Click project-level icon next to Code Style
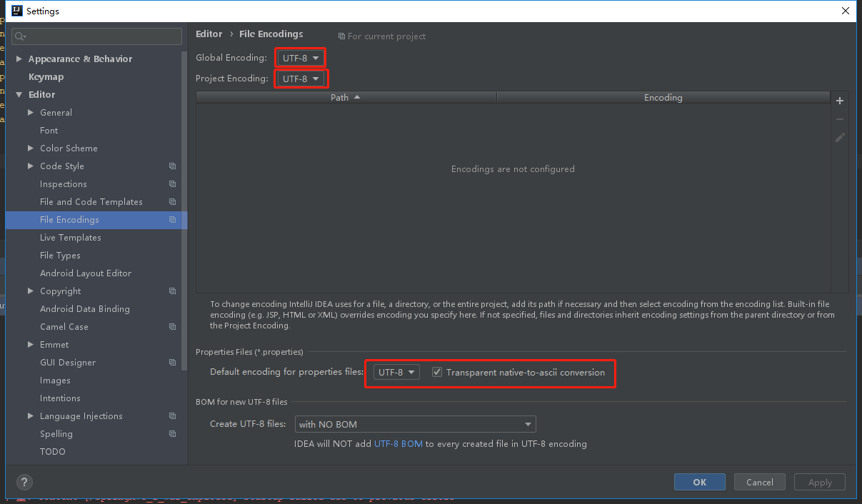The width and height of the screenshot is (862, 504). (172, 166)
